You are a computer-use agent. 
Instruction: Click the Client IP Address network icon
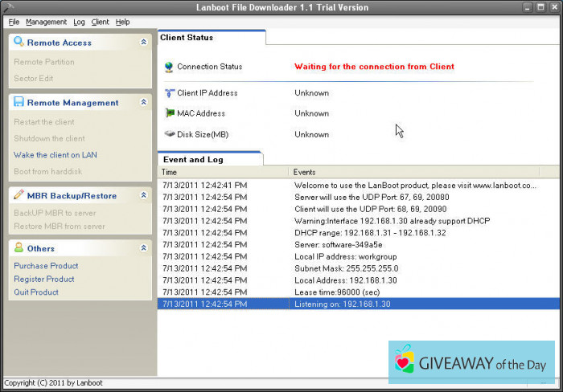point(169,93)
